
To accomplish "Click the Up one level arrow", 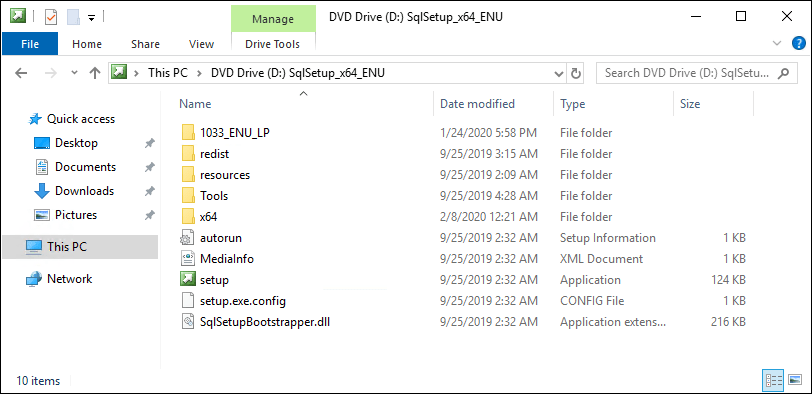I will tap(94, 73).
